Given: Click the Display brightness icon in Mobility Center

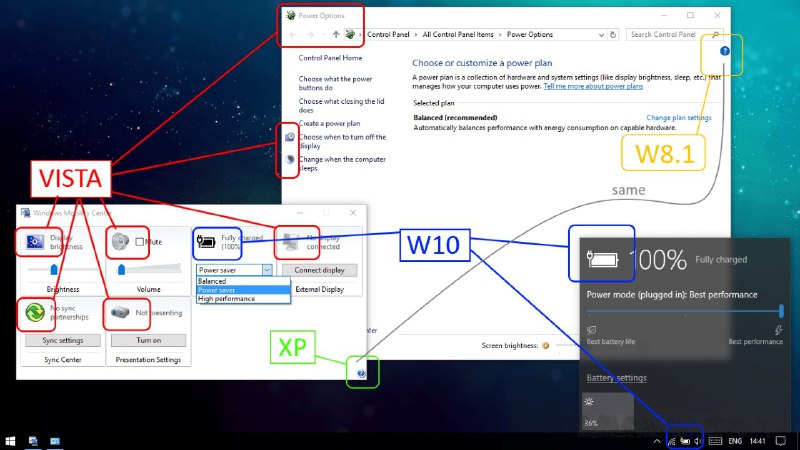Looking at the screenshot, I should [x=33, y=241].
